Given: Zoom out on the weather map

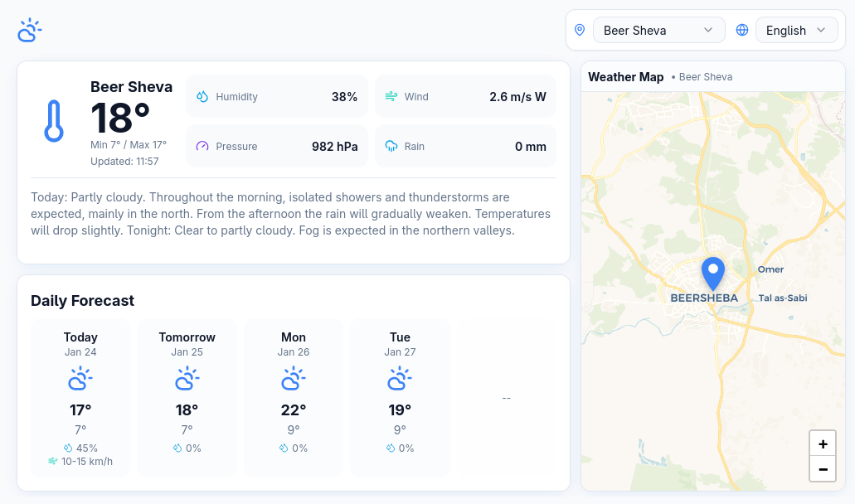Looking at the screenshot, I should tap(823, 469).
